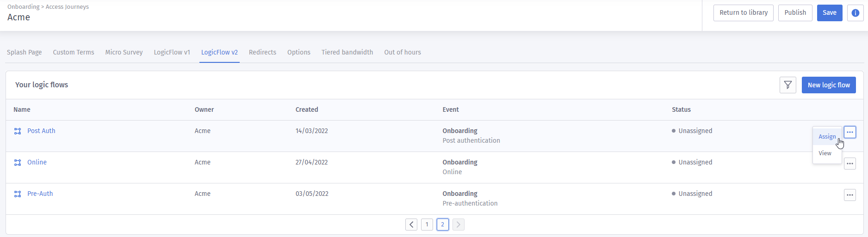
Task: Go to page 1 of results
Action: pyautogui.click(x=427, y=225)
